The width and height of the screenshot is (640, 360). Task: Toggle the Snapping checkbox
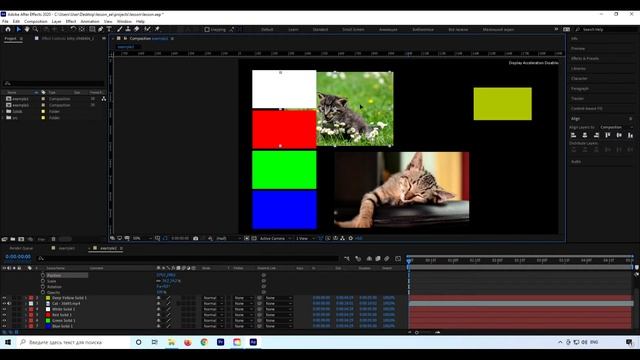[207, 29]
